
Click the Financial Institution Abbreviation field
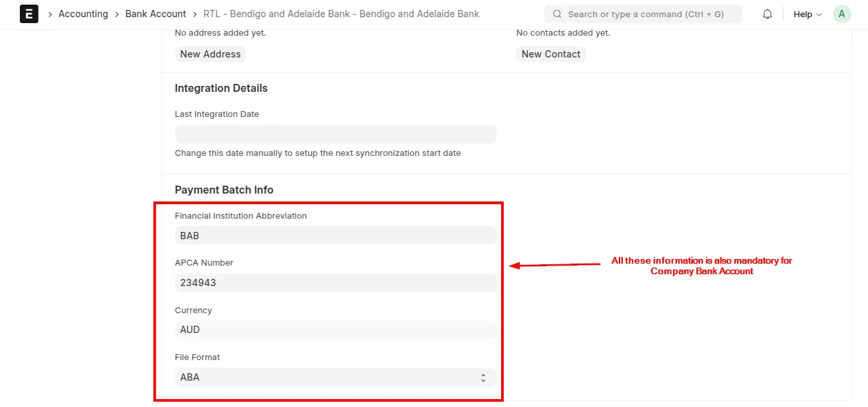tap(335, 236)
